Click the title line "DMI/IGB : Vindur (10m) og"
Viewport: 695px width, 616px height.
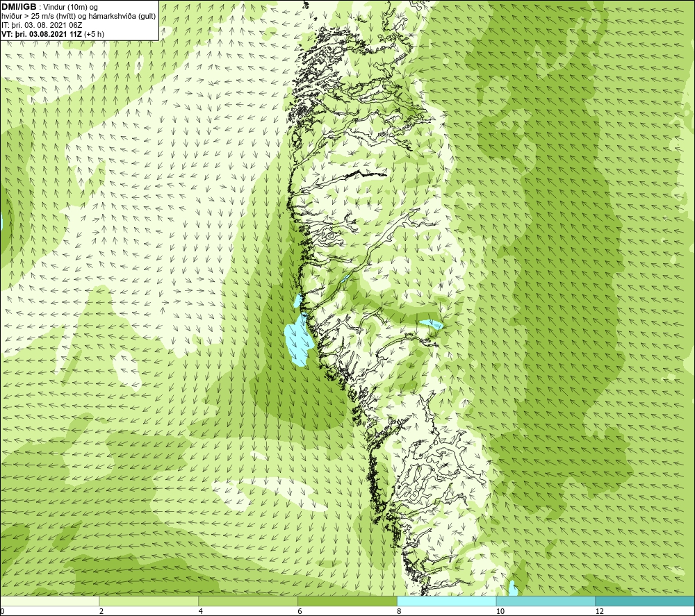click(x=49, y=7)
